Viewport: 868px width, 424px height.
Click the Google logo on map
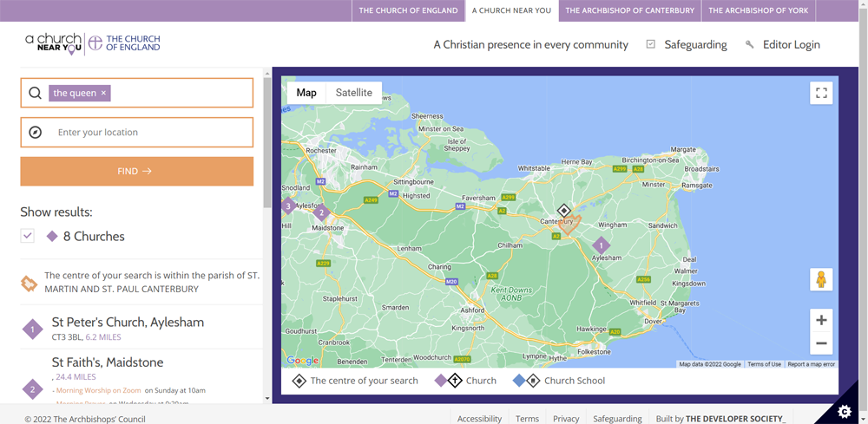point(302,361)
